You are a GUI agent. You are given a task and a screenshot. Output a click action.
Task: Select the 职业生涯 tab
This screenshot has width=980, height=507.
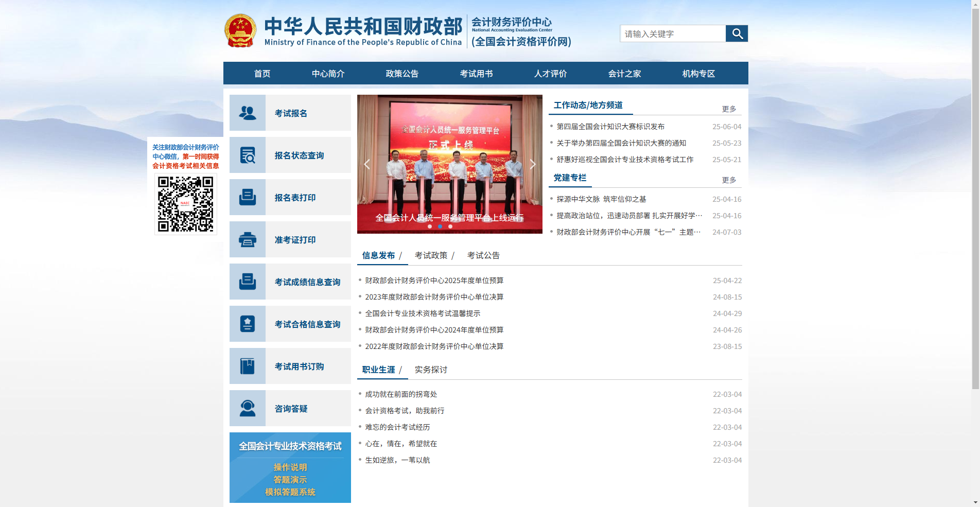coord(379,369)
